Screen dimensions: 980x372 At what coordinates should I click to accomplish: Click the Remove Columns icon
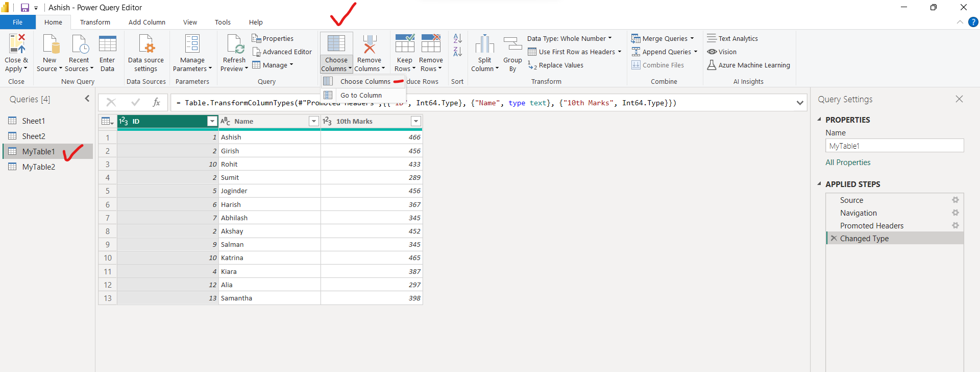pos(369,44)
